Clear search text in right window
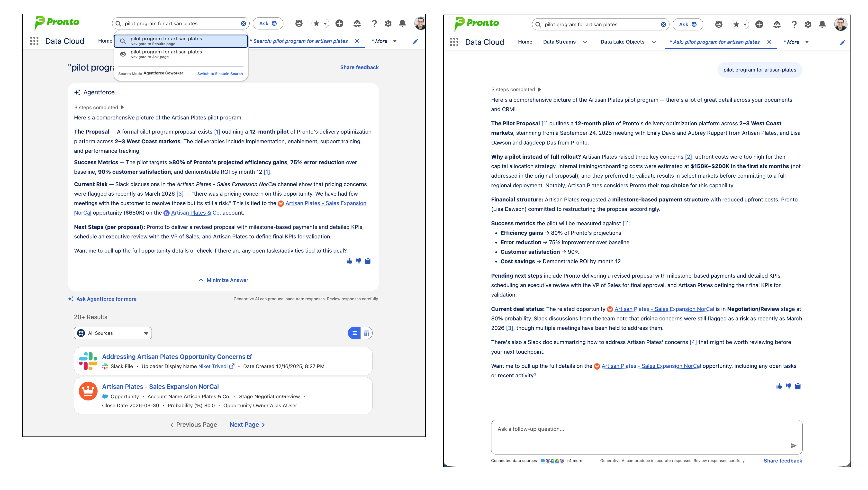 click(x=663, y=25)
